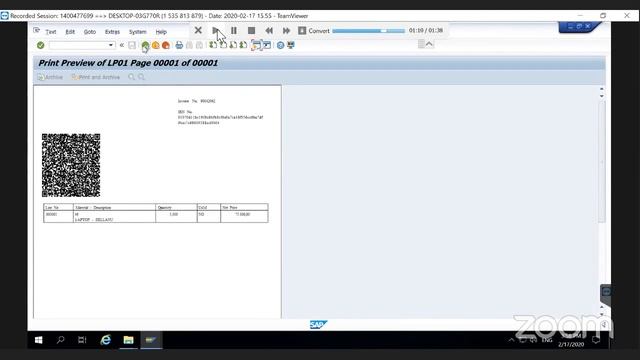Click the SAP window menu icon left of Text
This screenshot has width=640, height=360.
[36, 30]
